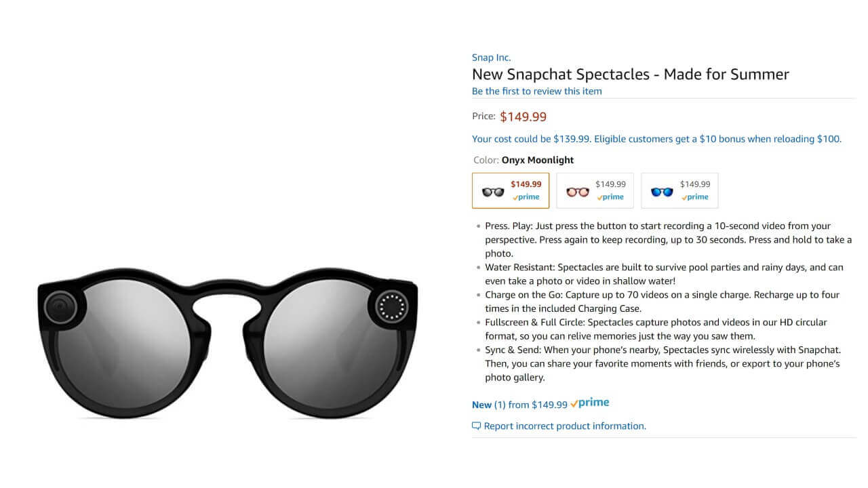The image size is (868, 488).
Task: Select the black Onyx Moonlight glasses swatch
Action: click(x=493, y=192)
